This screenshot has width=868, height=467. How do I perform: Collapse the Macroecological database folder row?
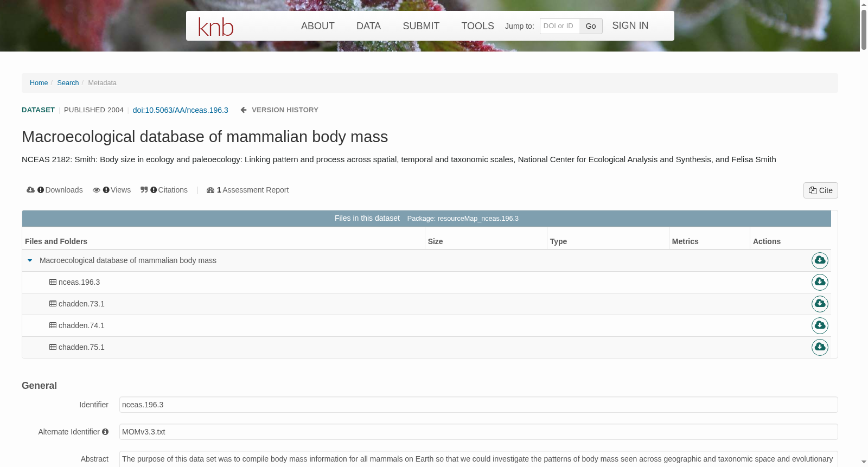(x=30, y=260)
